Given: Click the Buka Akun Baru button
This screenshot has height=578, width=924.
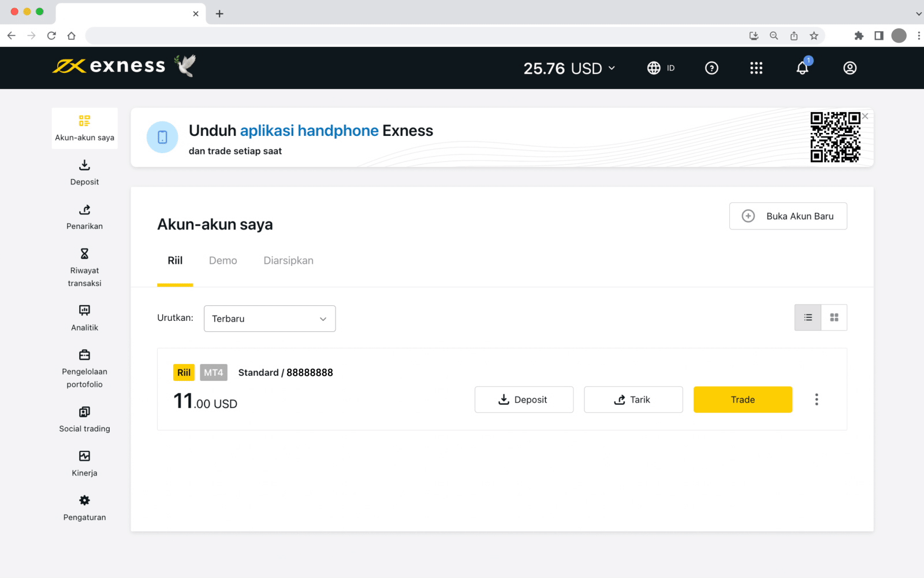Looking at the screenshot, I should 788,216.
